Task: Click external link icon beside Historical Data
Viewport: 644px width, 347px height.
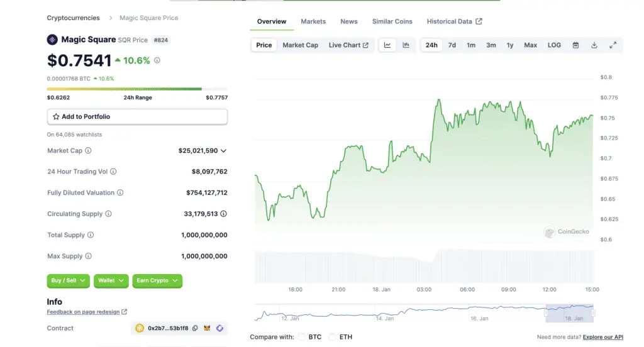Action: coord(479,21)
